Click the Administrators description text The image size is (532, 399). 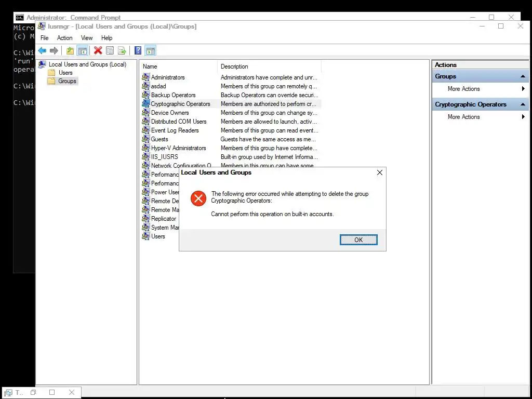(x=269, y=77)
